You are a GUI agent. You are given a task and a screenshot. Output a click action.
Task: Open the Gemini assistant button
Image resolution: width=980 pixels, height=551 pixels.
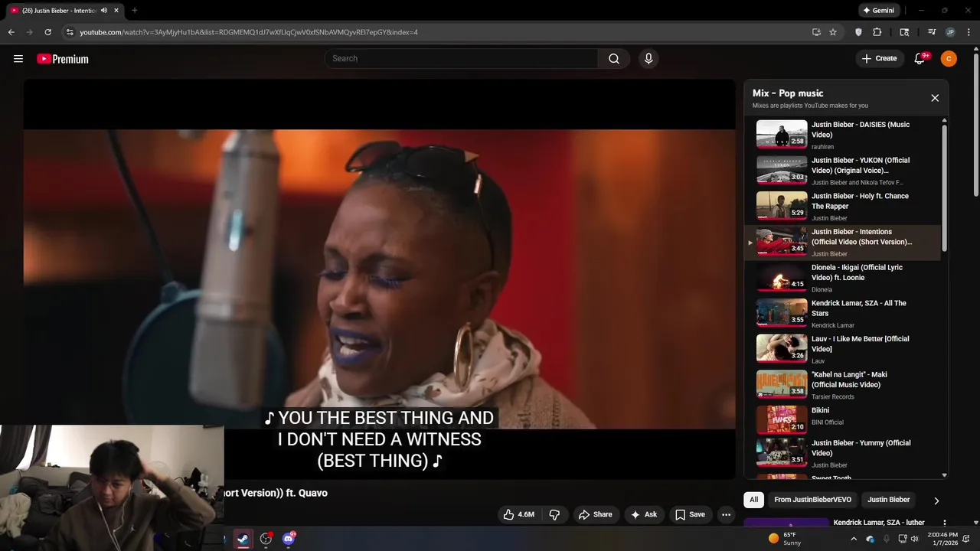[x=879, y=11]
